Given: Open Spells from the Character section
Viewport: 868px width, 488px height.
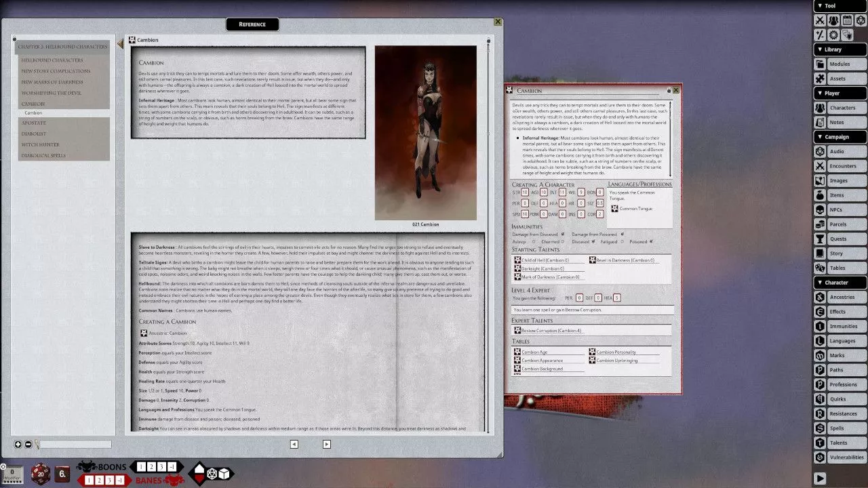Looking at the screenshot, I should coord(840,428).
